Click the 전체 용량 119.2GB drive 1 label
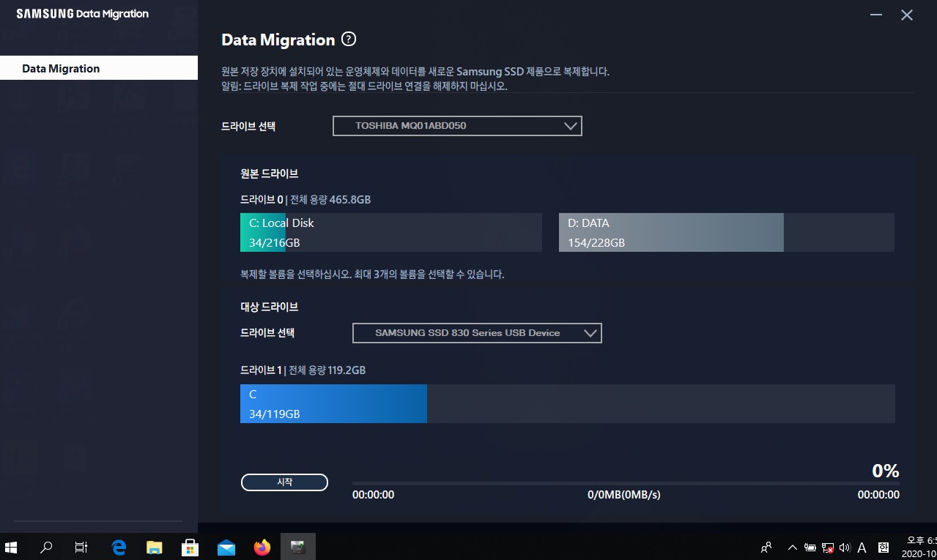 327,370
